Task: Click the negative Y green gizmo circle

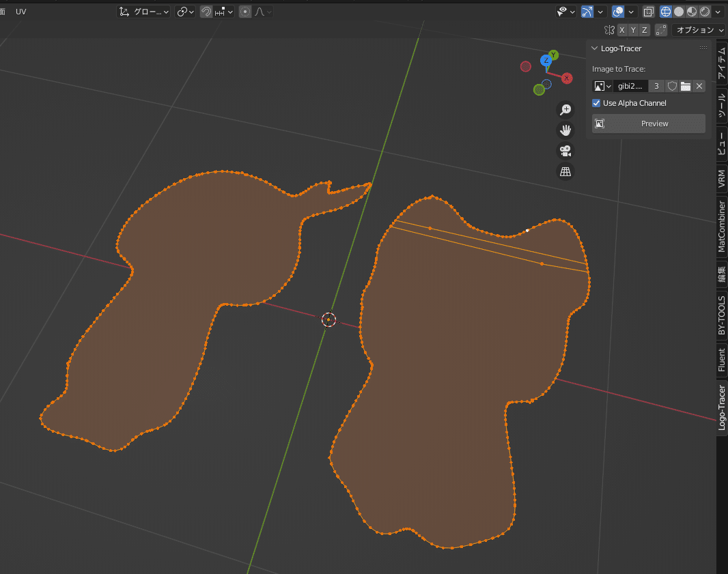Action: 539,89
